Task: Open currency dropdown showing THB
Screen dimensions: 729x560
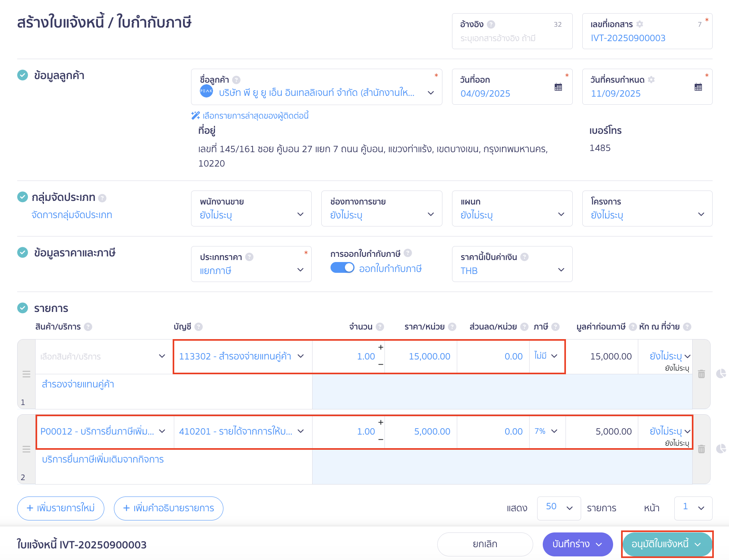Action: pyautogui.click(x=512, y=264)
